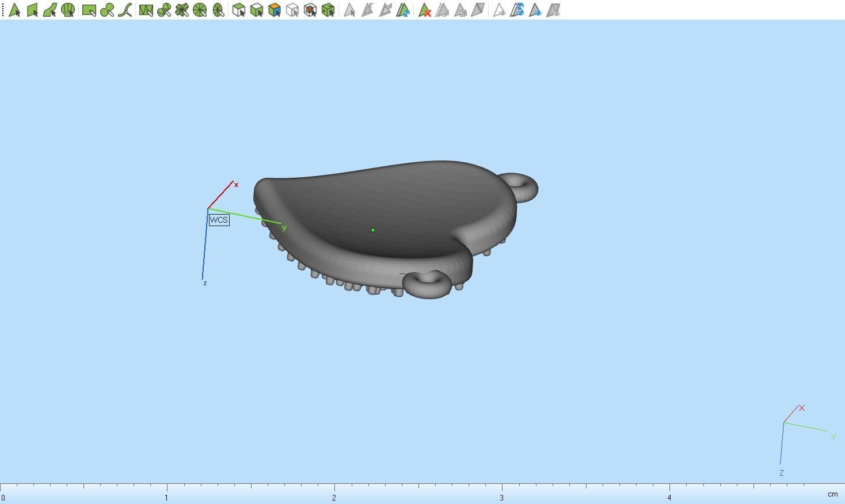Click the grey parallelogram icon
845x504 pixels.
click(478, 10)
